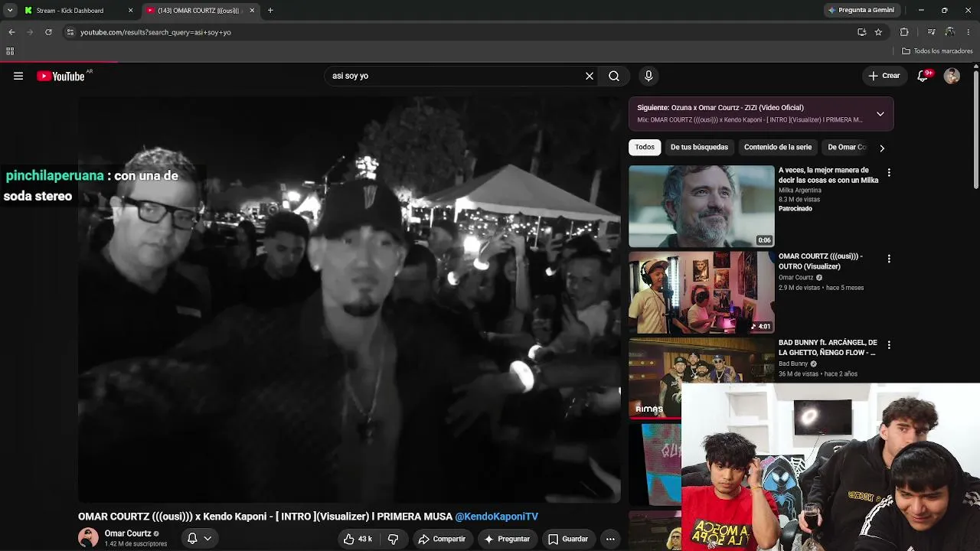Go to the YouTube home logo
The height and width of the screenshot is (551, 980).
click(x=60, y=76)
